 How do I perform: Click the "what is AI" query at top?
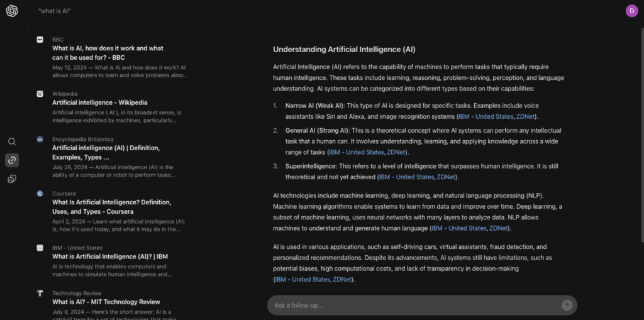[x=55, y=11]
